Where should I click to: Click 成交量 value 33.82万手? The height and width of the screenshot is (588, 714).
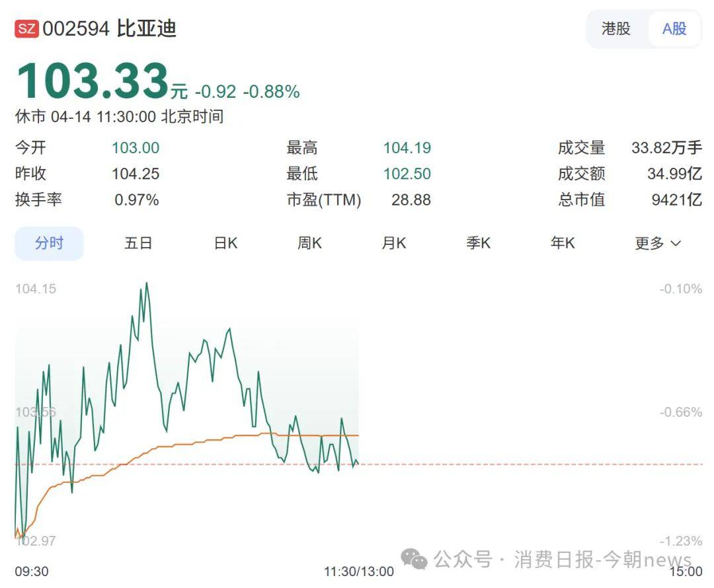click(x=666, y=148)
